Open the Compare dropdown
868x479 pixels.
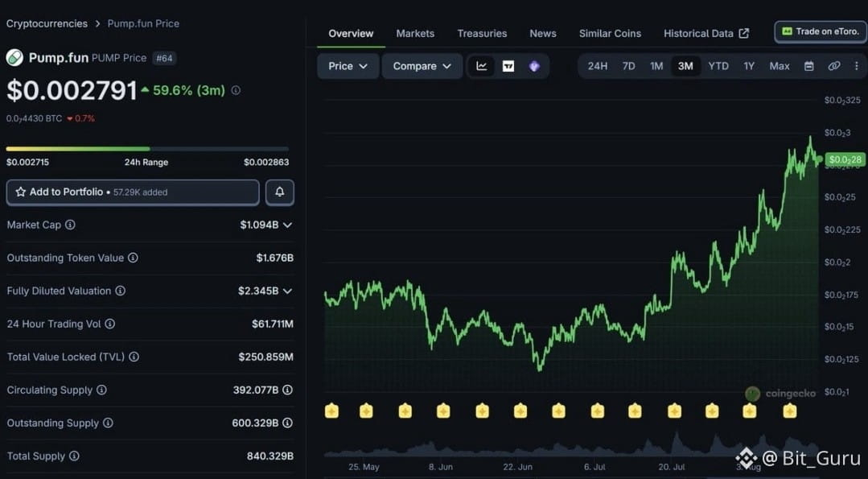(x=422, y=67)
